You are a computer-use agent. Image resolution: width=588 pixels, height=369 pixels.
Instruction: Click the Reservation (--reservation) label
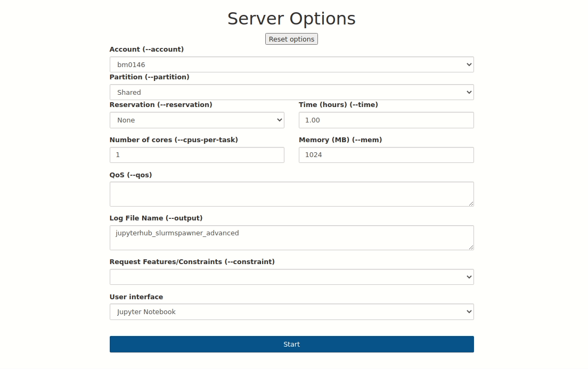[161, 105]
